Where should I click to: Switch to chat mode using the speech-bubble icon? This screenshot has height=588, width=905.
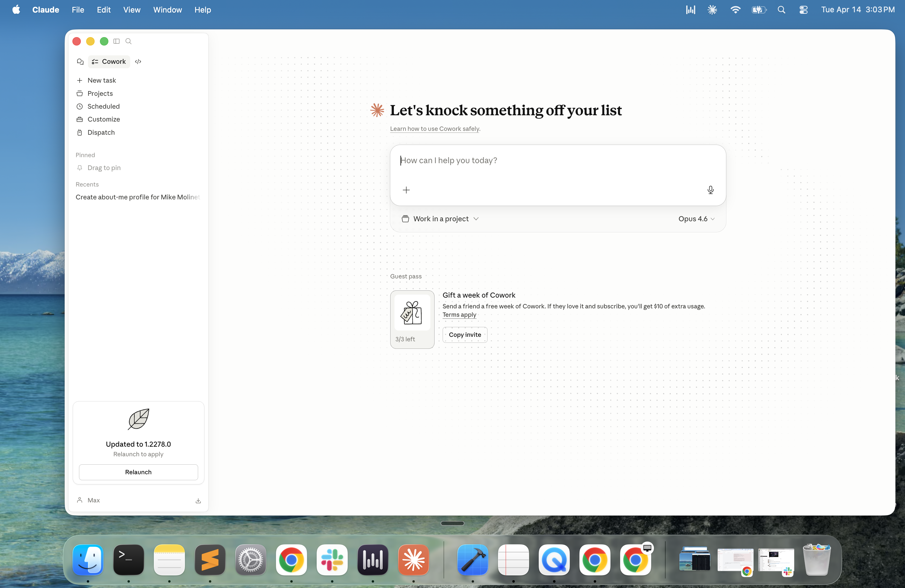(x=80, y=61)
